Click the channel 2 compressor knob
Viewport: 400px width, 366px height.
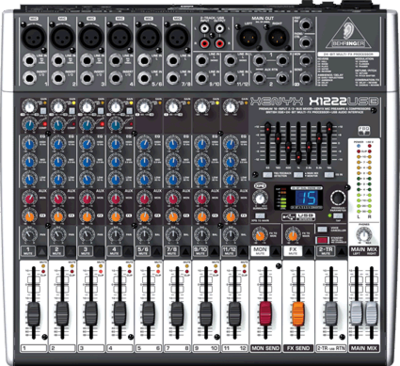coord(58,125)
